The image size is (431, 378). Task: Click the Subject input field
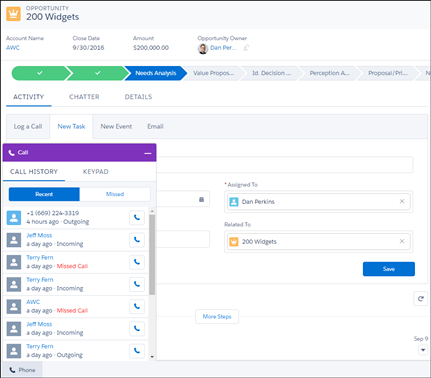285,165
